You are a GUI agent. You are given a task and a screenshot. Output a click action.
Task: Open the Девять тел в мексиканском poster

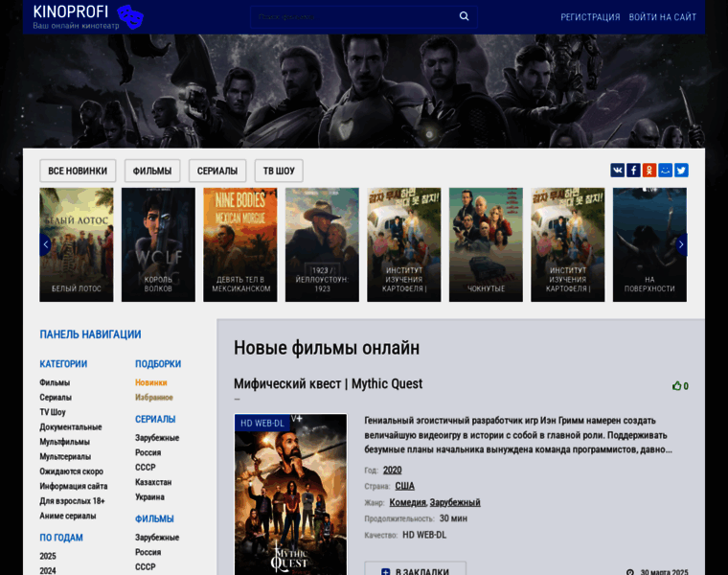[240, 244]
